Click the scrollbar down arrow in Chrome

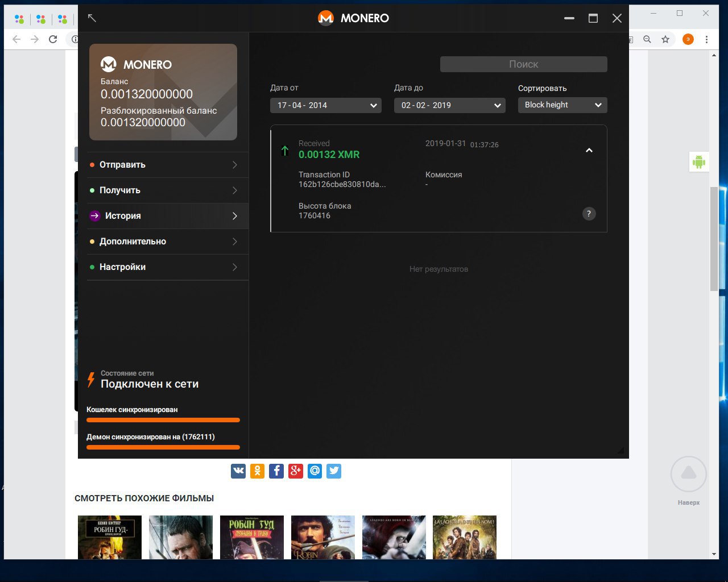[x=714, y=554]
